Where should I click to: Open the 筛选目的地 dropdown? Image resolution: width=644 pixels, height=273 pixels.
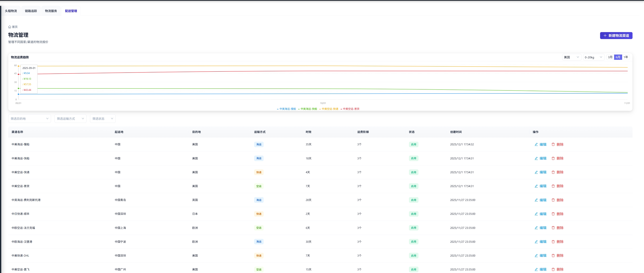30,119
